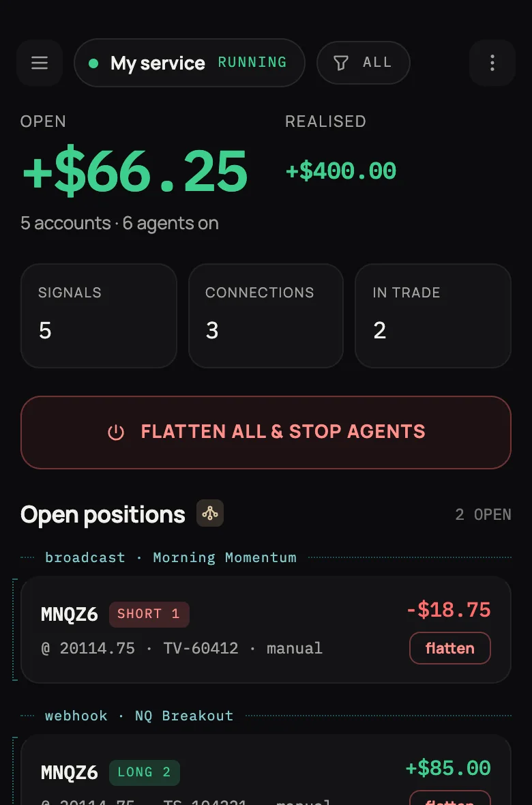
Task: Click the filter funnel icon
Action: [x=341, y=63]
